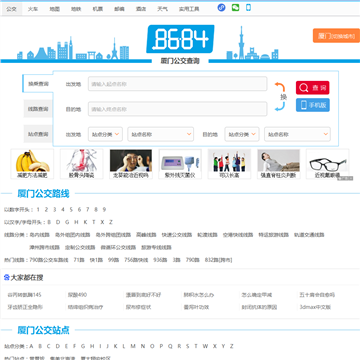Image resolution: width=360 pixels, height=360 pixels.
Task: Open the 邮编 top navigation item
Action: (119, 9)
